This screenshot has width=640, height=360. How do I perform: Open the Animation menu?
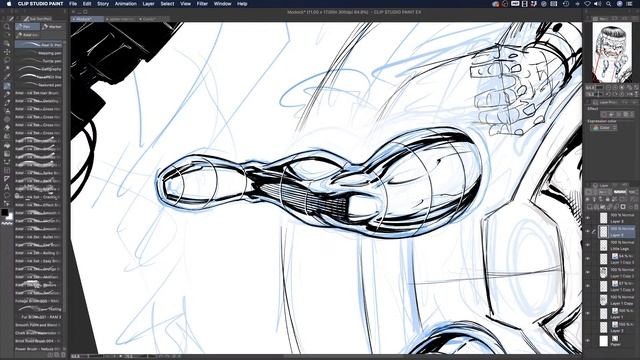pyautogui.click(x=126, y=4)
